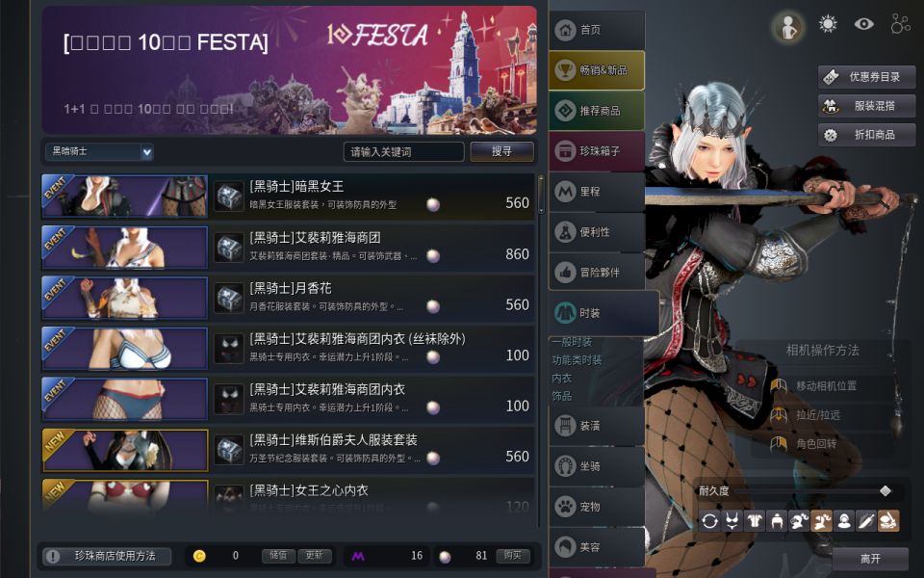Click the reset rotation arrows icon
Viewport: 924px width, 578px height.
tap(709, 521)
